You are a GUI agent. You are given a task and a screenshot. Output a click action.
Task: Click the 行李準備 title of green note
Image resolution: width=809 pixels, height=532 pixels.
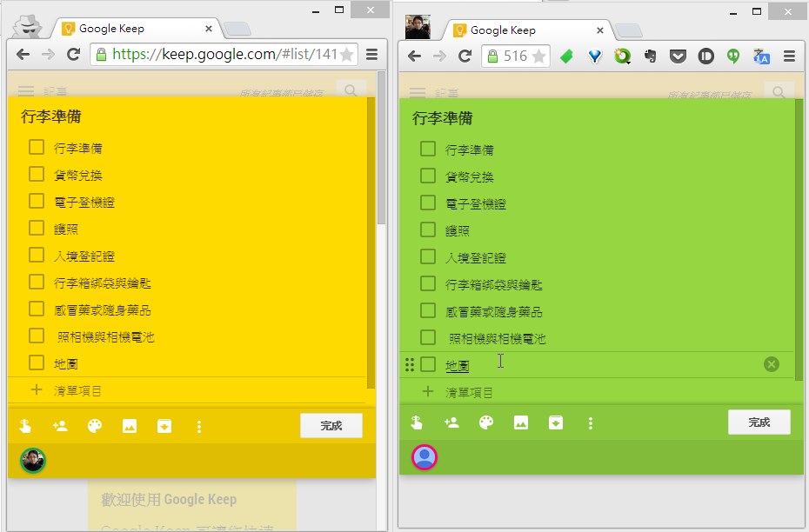click(x=443, y=118)
